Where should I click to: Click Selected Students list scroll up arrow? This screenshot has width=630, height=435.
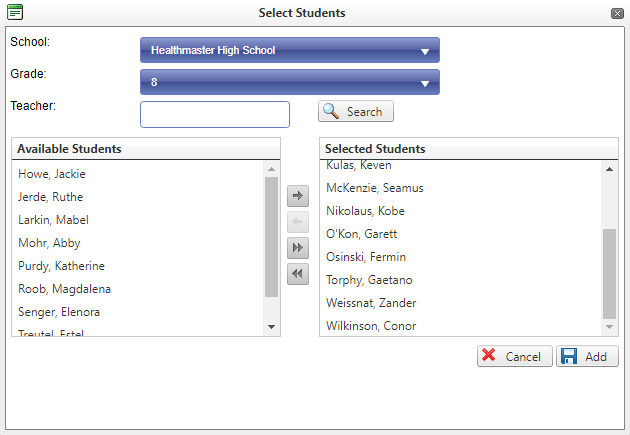click(x=609, y=169)
